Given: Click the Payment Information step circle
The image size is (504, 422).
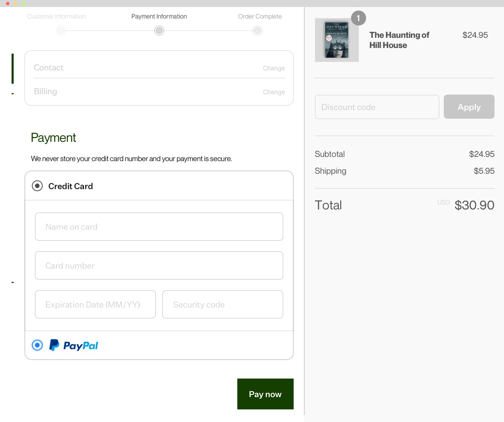Looking at the screenshot, I should (159, 30).
